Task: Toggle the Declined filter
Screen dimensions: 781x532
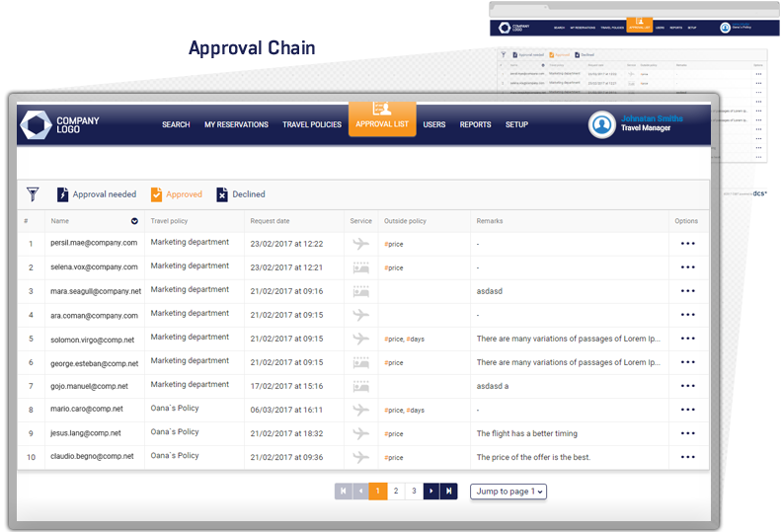Action: point(241,194)
